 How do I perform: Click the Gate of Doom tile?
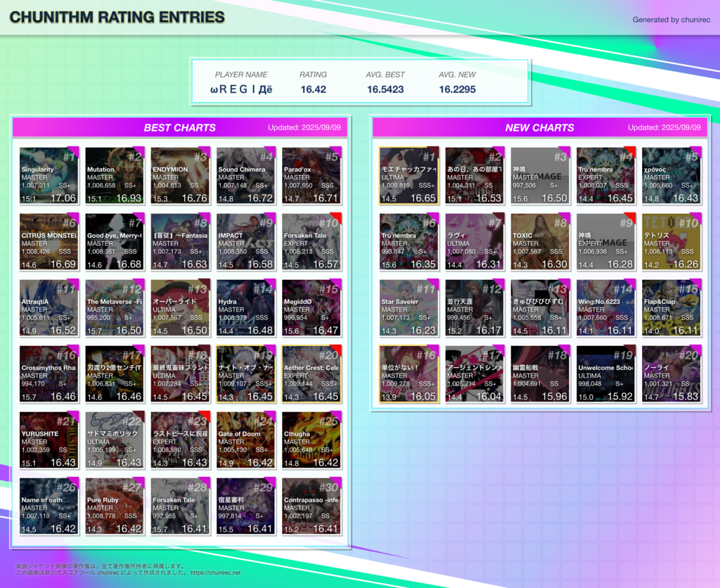[x=246, y=440]
